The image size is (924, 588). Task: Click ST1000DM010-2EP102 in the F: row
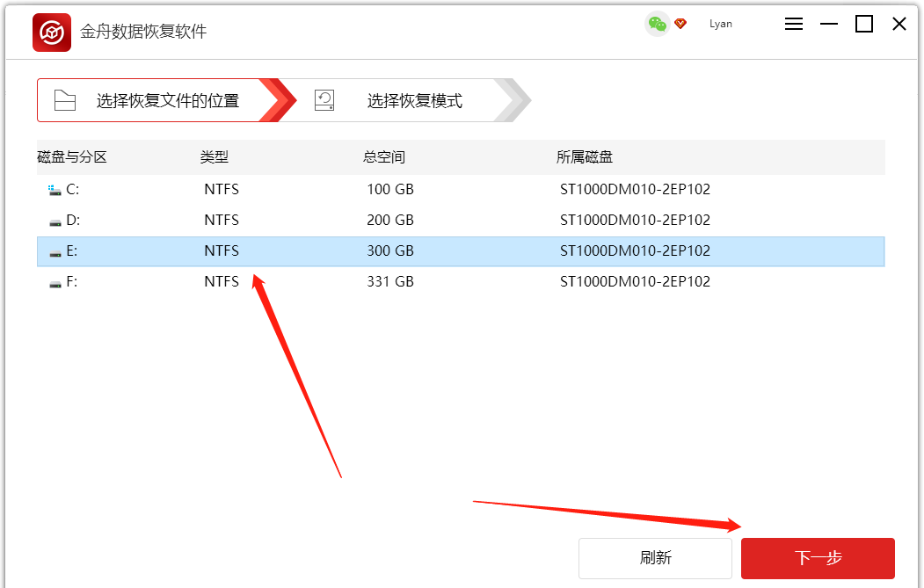click(x=636, y=281)
